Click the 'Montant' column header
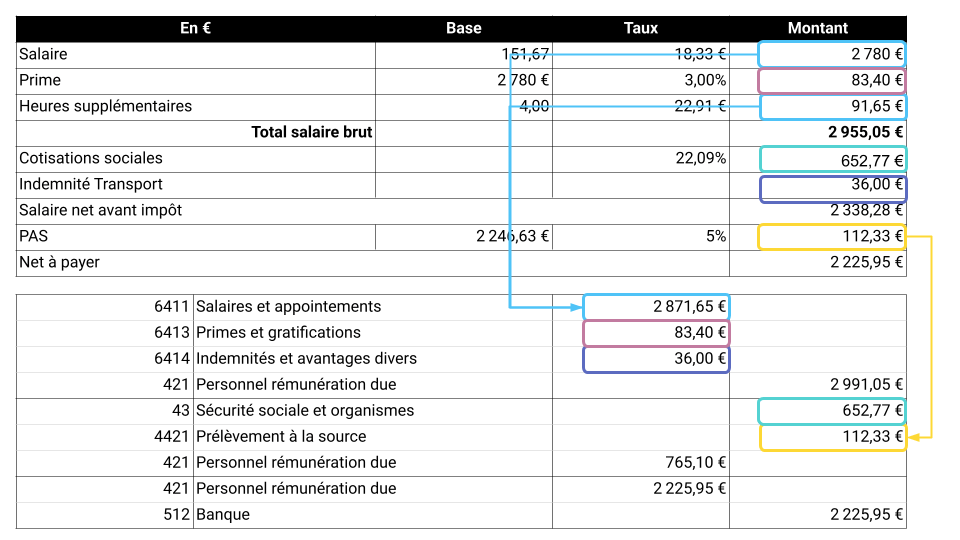Screen dimensions: 960x540 [x=817, y=28]
